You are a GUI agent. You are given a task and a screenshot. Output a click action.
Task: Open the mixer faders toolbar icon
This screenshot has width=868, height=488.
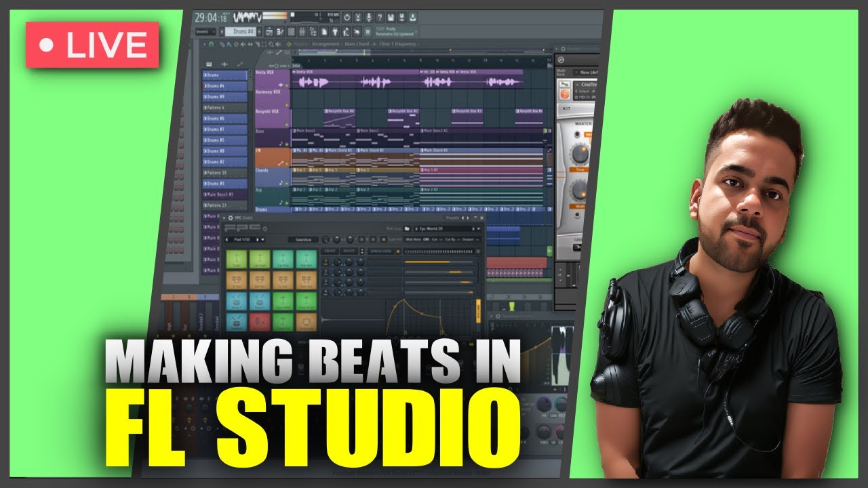[302, 32]
